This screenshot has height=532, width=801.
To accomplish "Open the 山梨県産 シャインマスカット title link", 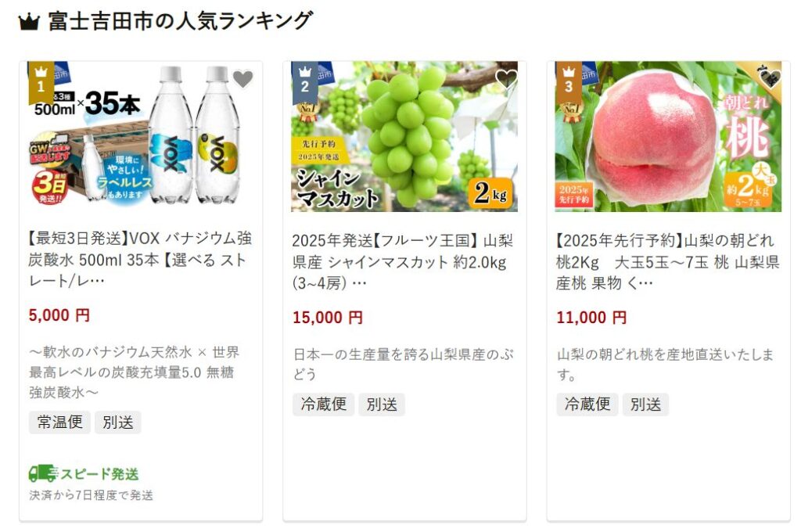I will coord(404,261).
